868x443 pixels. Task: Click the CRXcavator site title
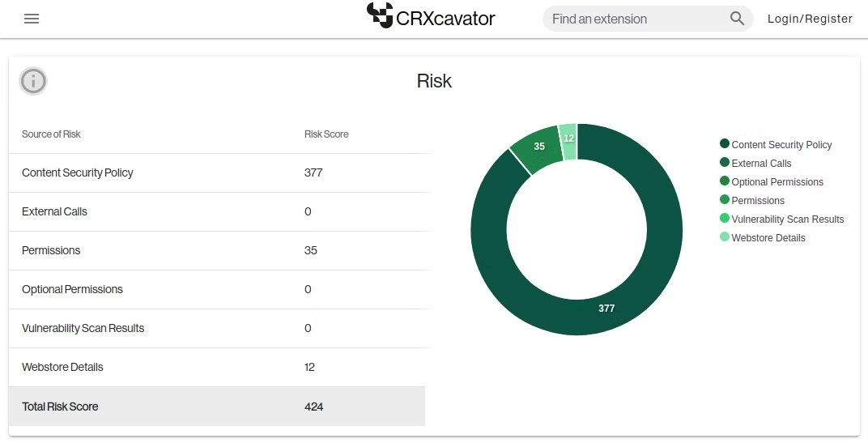[x=445, y=18]
